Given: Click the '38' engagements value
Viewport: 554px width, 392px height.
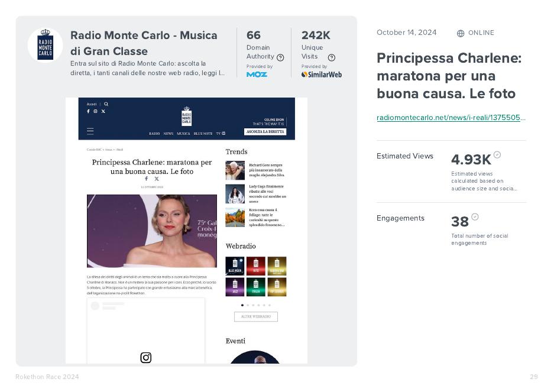Looking at the screenshot, I should [x=459, y=222].
